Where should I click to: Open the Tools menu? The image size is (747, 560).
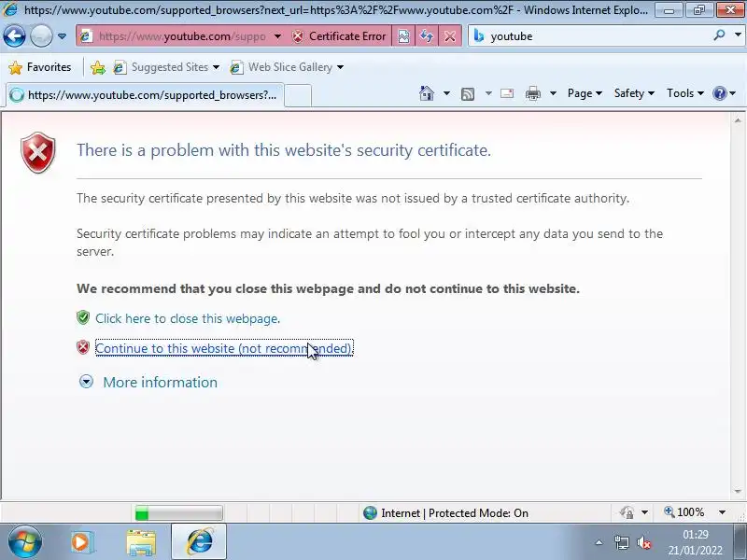(685, 93)
